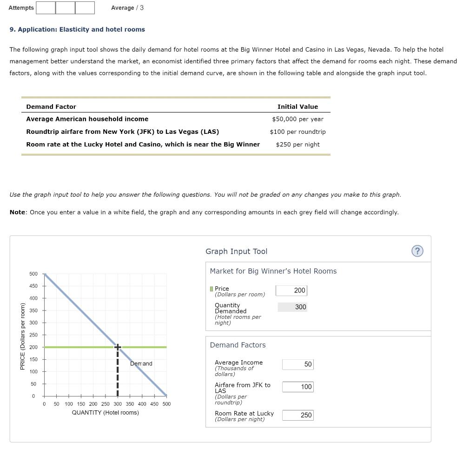The image size is (476, 449).
Task: Select the Room Rate at Lucky input field
Action: (298, 415)
